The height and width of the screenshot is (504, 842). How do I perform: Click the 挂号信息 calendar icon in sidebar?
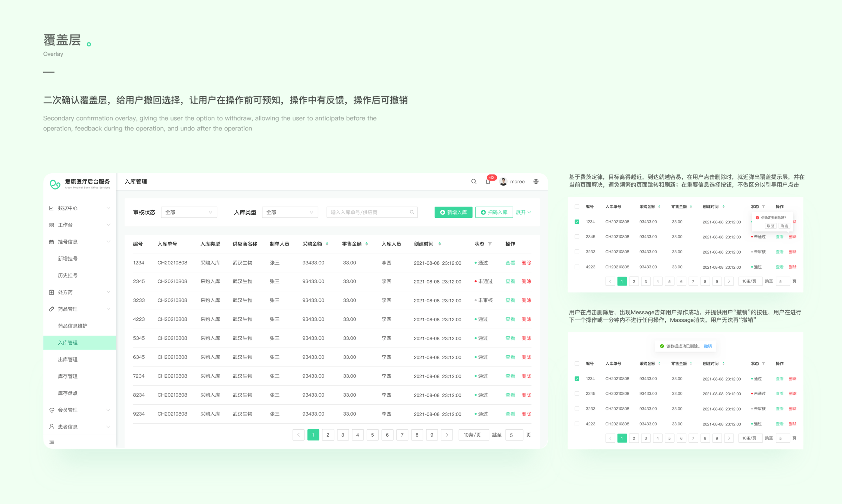[51, 242]
